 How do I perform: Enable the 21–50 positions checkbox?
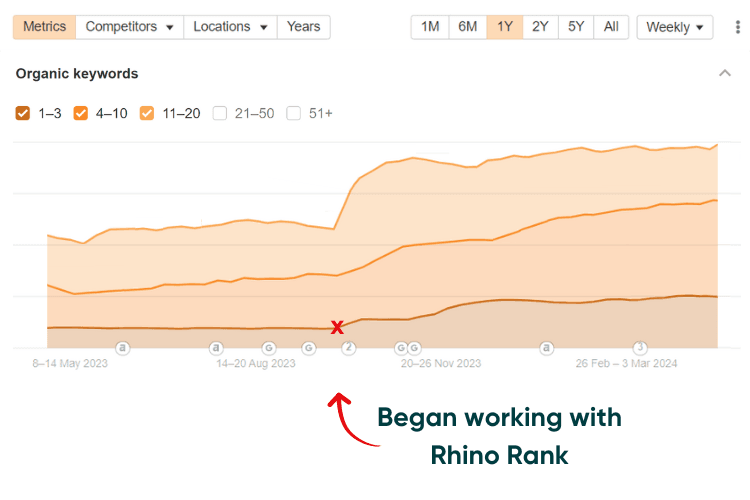220,113
